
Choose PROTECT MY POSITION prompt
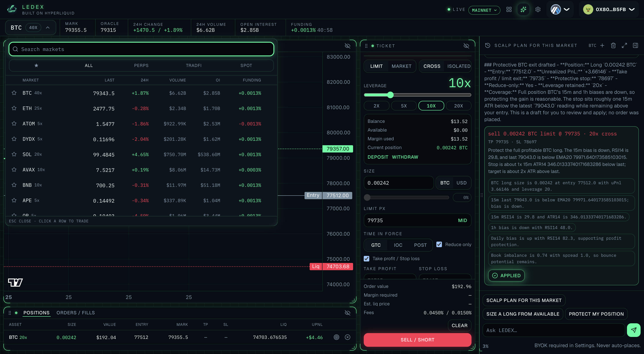596,314
